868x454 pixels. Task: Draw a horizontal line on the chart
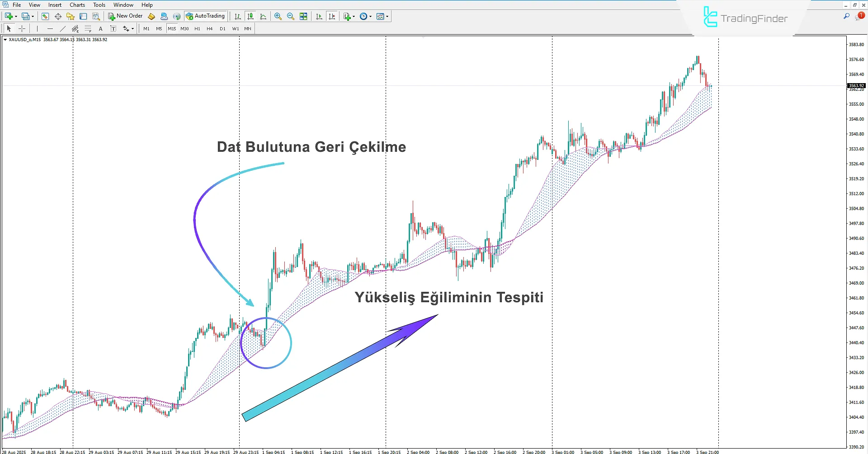(x=50, y=28)
